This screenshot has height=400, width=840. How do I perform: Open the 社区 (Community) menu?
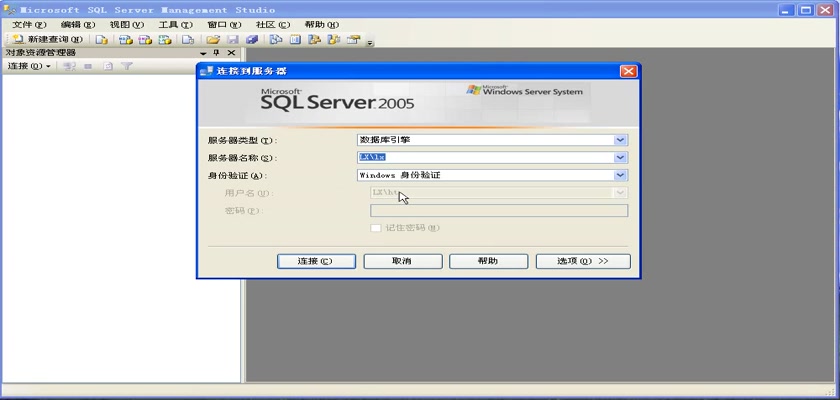273,25
